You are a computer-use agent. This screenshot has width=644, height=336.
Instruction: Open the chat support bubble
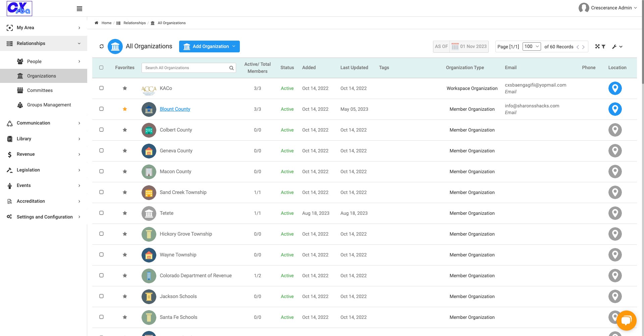point(626,321)
